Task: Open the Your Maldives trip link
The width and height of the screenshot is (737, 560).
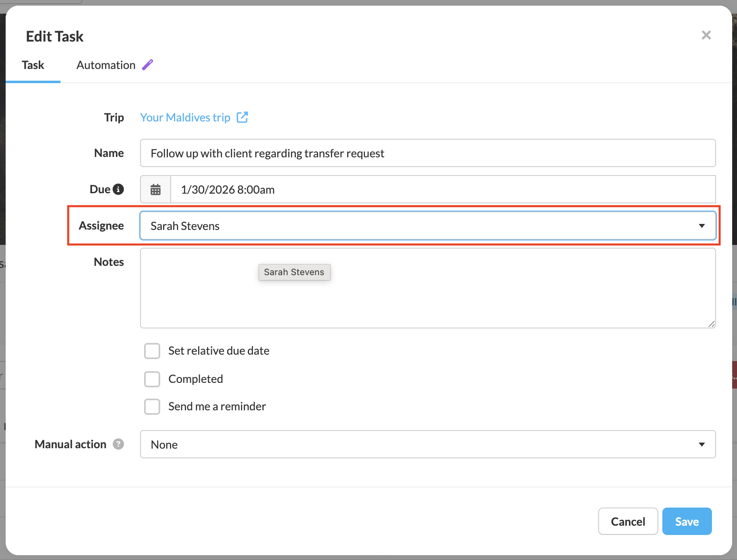Action: pyautogui.click(x=185, y=117)
